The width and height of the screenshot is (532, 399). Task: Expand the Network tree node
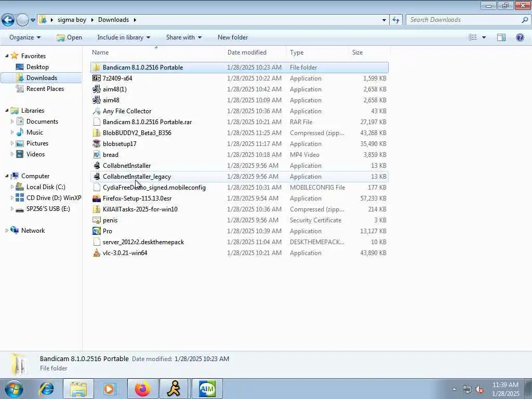click(7, 230)
